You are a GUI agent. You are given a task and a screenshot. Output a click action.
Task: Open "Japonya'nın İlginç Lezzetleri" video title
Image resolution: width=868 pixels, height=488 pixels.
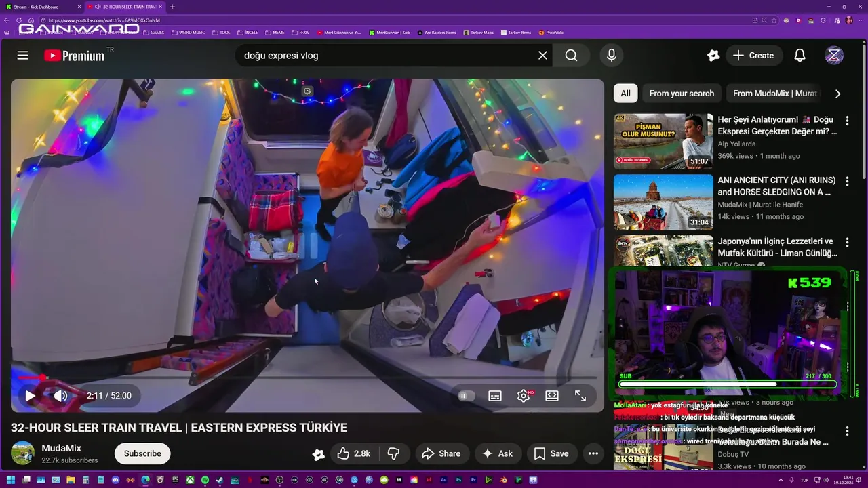(777, 247)
